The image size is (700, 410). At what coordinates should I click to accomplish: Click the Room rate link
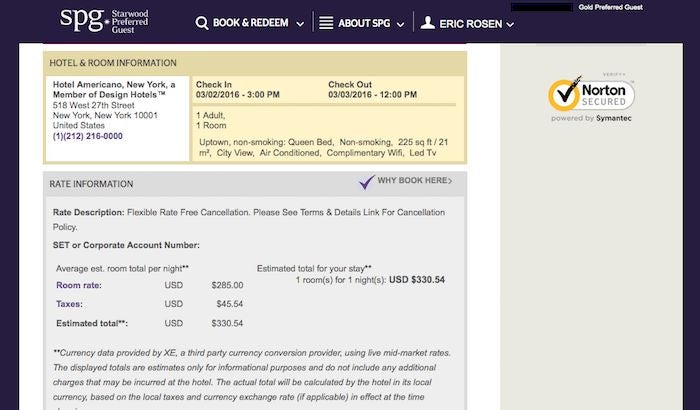tap(79, 285)
